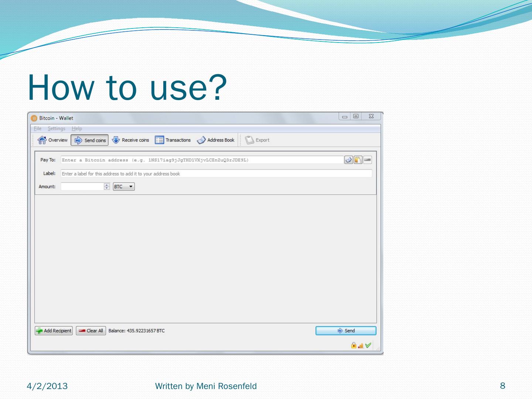Open the File menu
Viewport: 532px width, 399px height.
38,129
